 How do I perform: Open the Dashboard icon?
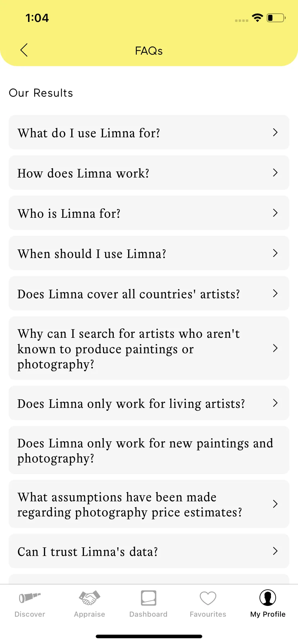point(148,598)
